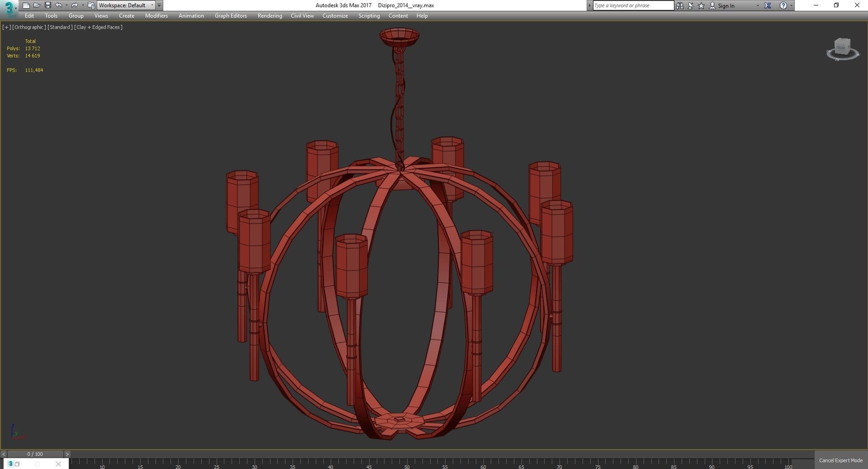Open the 3ds Max application menu

pos(9,8)
